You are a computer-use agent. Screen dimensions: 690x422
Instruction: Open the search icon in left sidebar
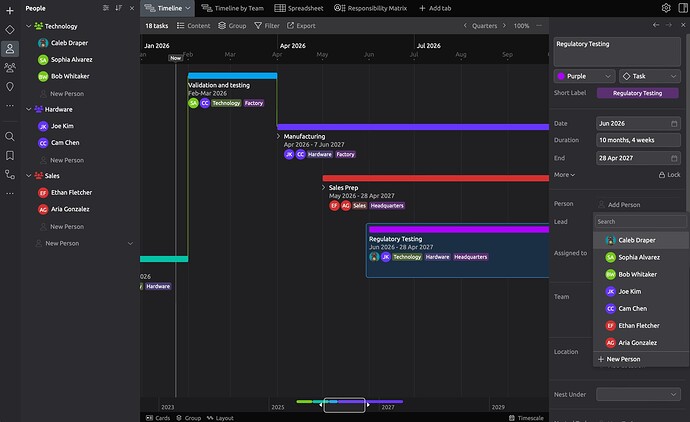coord(10,136)
